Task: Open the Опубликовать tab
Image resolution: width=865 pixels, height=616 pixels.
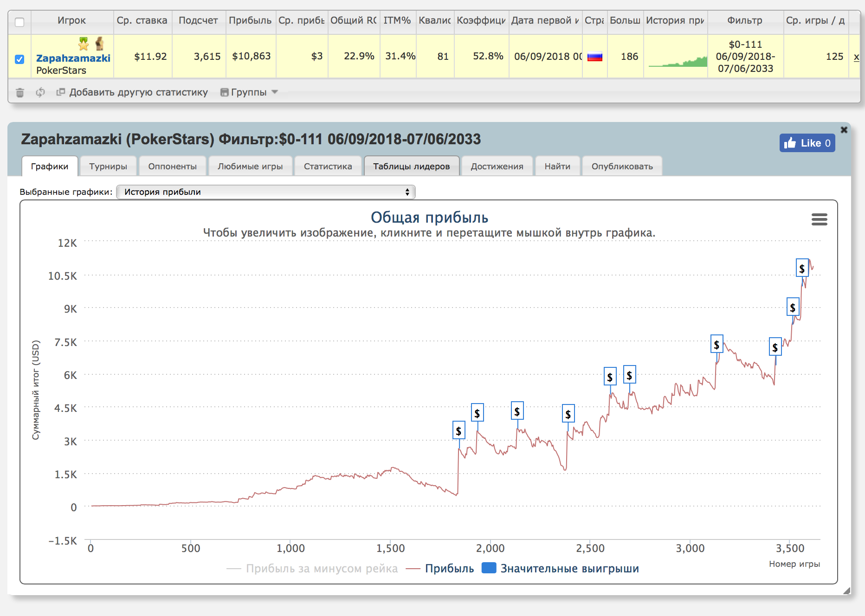Action: (622, 166)
